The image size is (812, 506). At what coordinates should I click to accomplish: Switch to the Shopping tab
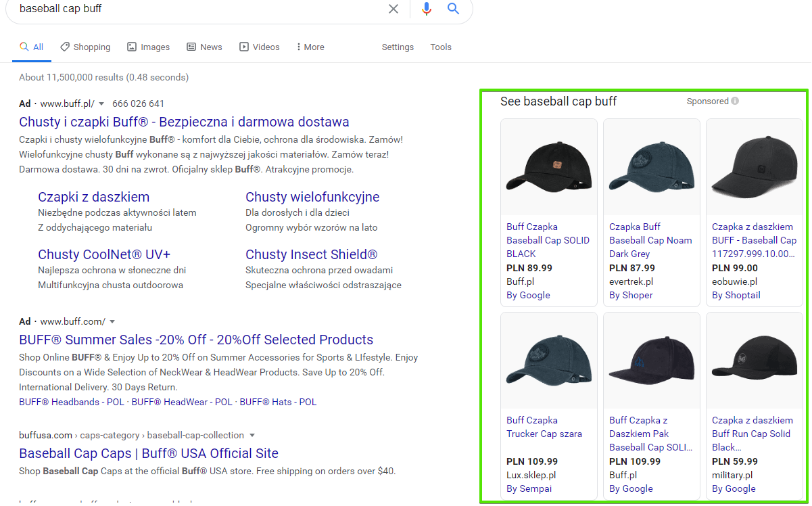(x=85, y=47)
